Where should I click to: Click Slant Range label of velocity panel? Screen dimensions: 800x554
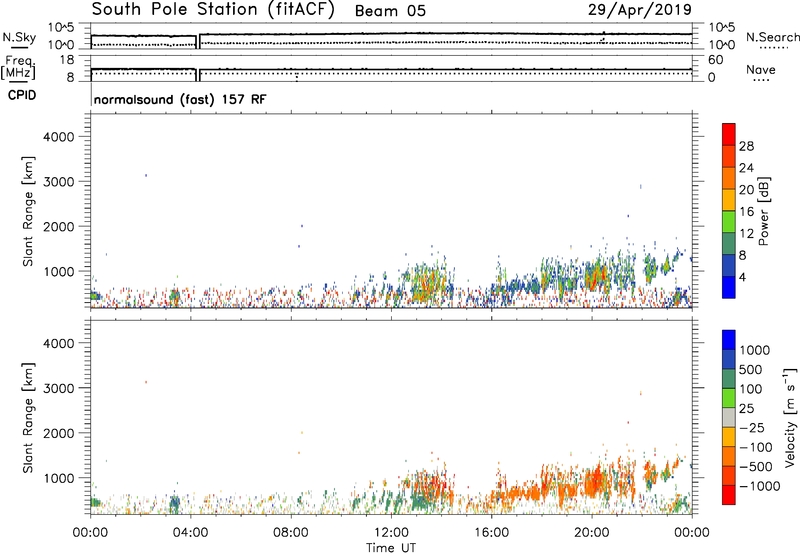click(28, 418)
